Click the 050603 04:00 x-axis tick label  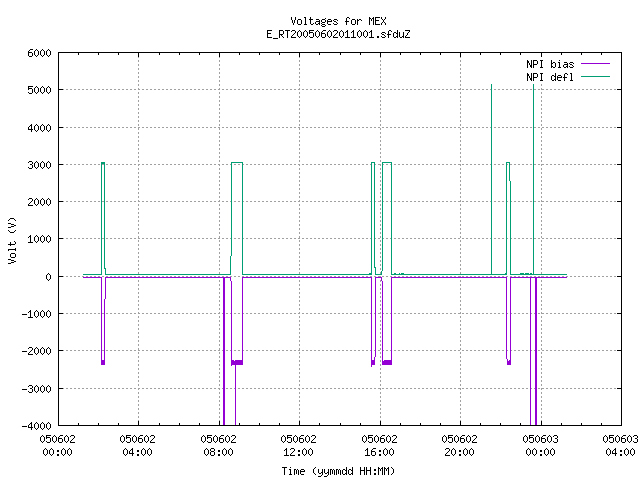click(620, 446)
